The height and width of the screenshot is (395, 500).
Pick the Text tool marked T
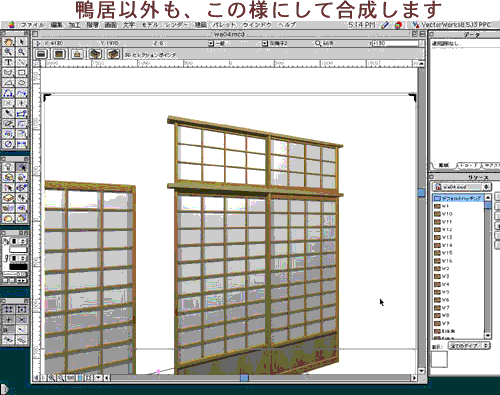pos(9,62)
